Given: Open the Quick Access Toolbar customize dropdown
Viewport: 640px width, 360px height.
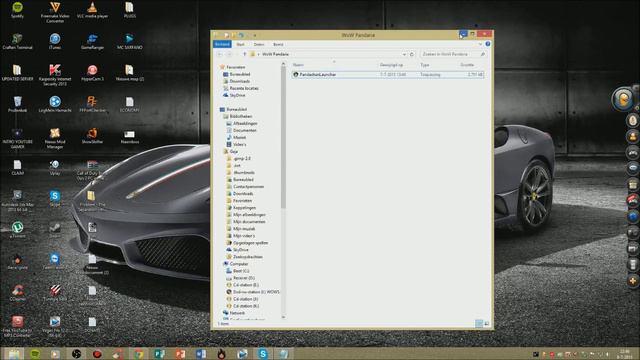Looking at the screenshot, I should point(255,35).
